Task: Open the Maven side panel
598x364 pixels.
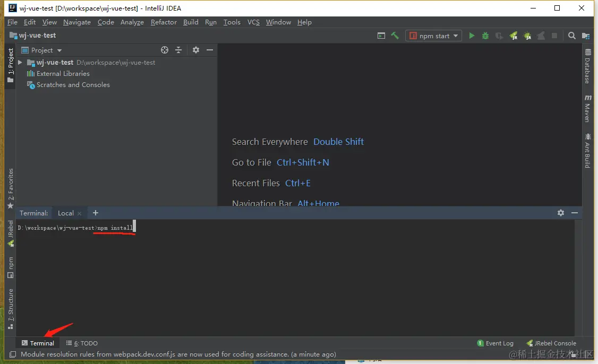Action: [x=587, y=108]
